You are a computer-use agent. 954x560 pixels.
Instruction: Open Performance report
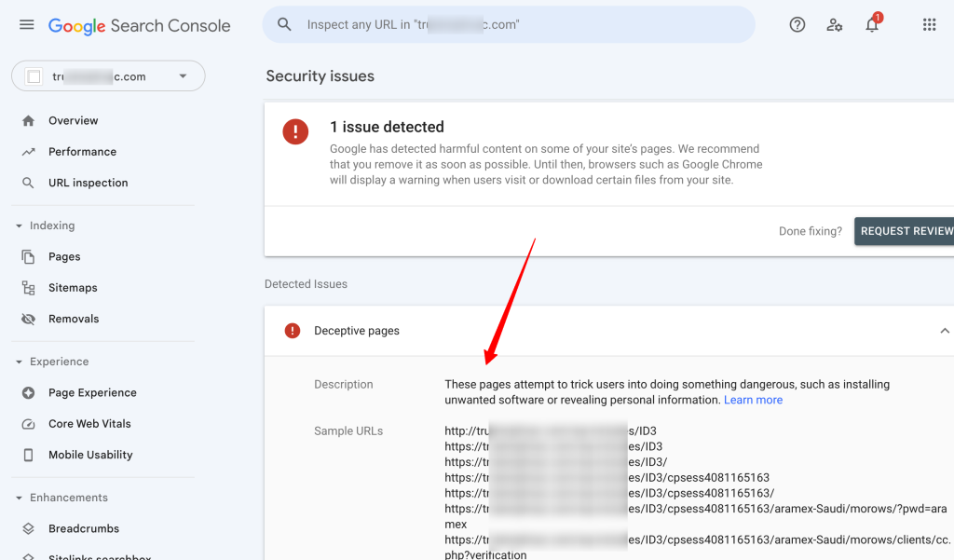82,152
